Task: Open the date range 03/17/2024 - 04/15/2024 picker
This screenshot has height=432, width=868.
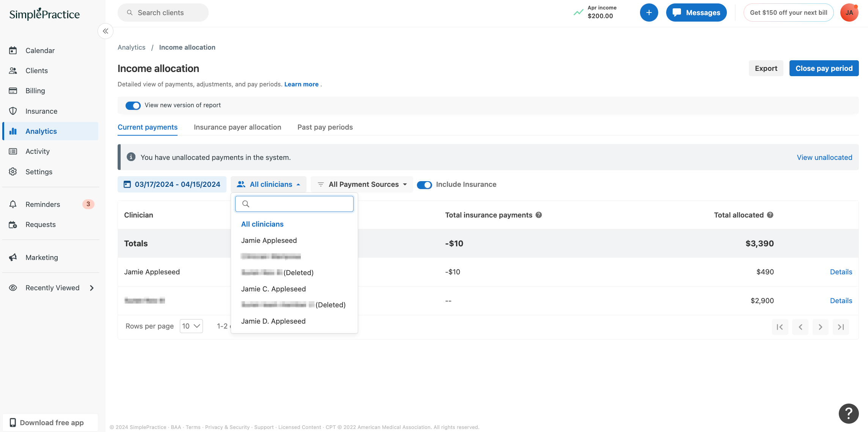Action: pos(172,184)
